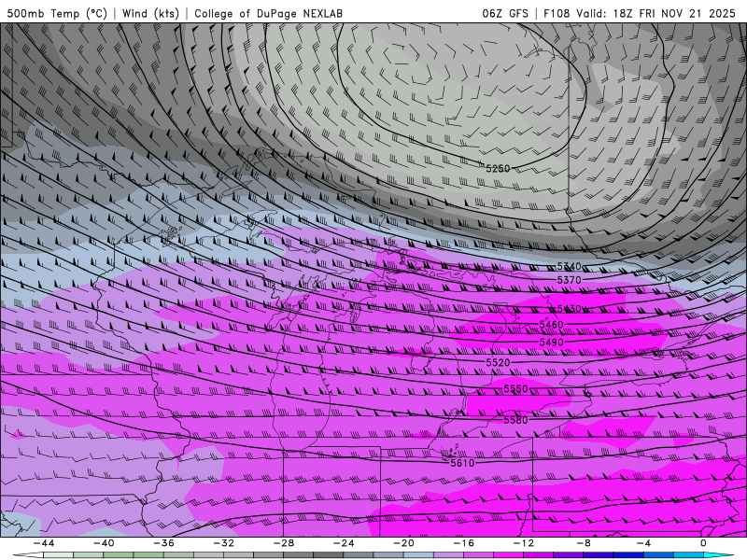Click the 5460 height contour label
747x560 pixels.
click(x=551, y=324)
